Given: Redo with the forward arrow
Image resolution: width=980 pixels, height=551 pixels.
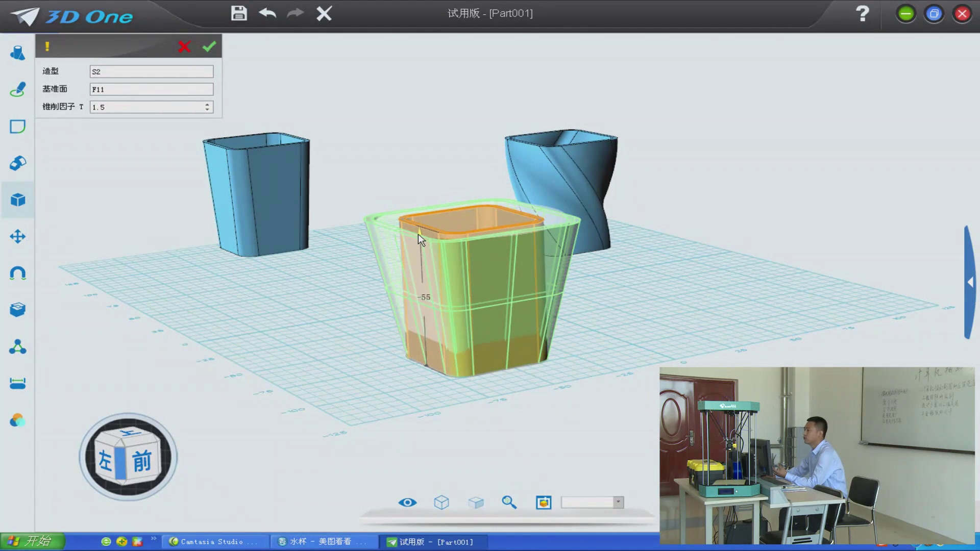Looking at the screenshot, I should [x=296, y=13].
